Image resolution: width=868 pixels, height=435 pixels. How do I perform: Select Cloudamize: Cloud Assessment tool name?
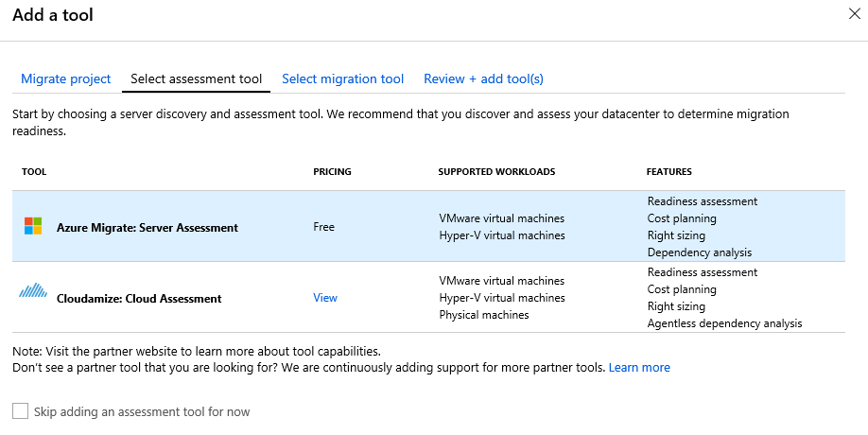click(139, 299)
